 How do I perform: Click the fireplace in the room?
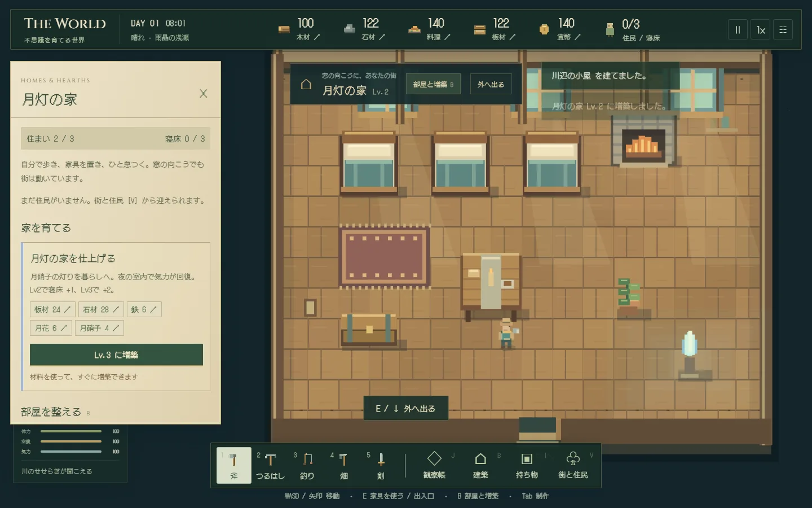pos(643,141)
